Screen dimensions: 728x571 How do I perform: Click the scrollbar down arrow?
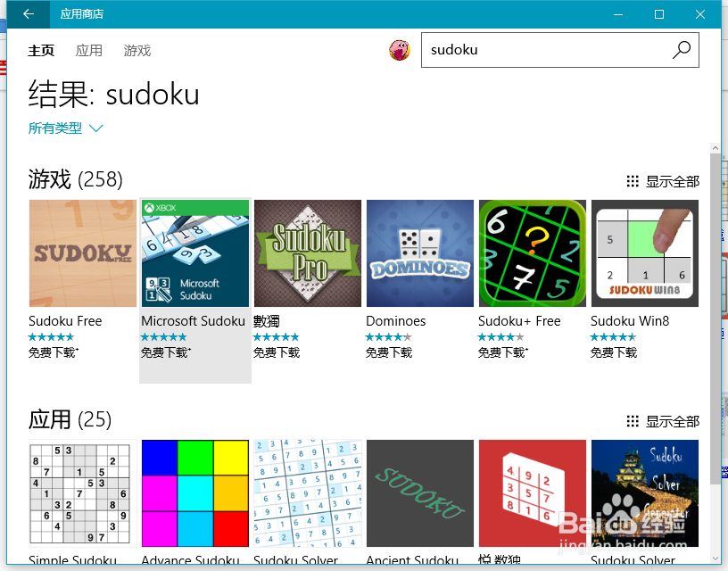pos(715,559)
